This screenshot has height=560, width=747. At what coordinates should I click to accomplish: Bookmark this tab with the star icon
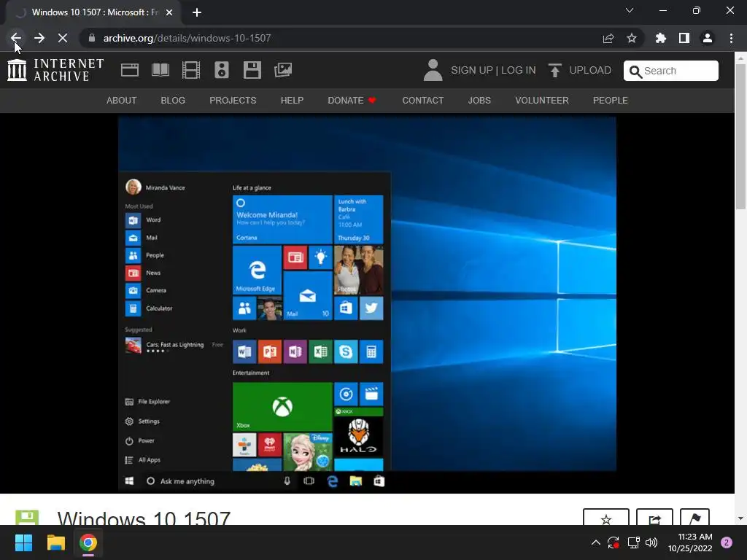coord(632,38)
